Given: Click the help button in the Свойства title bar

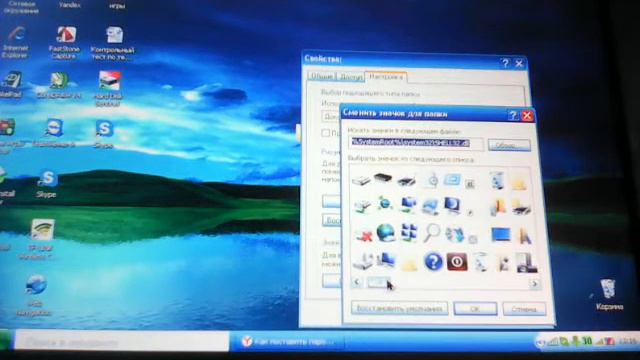Looking at the screenshot, I should [505, 63].
